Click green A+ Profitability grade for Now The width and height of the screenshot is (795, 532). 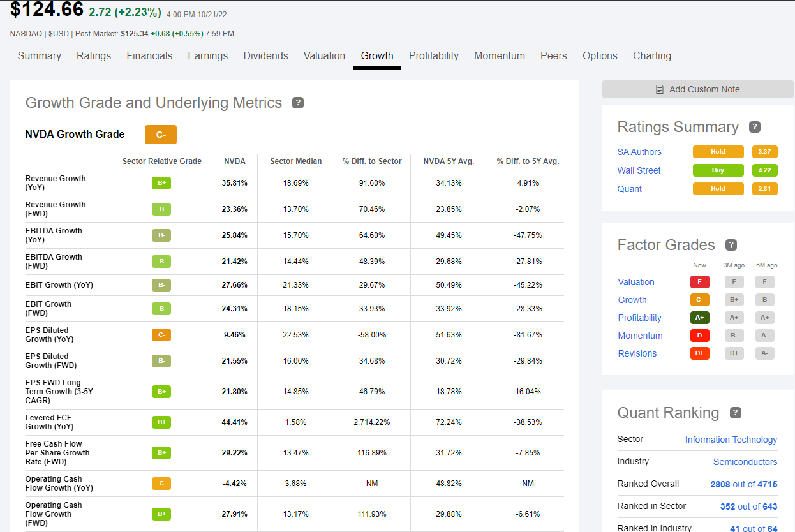pos(700,318)
